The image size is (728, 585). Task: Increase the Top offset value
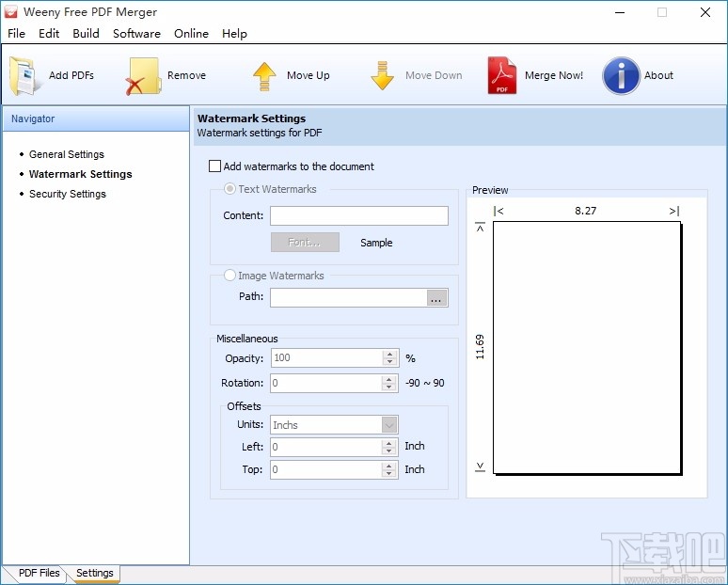(x=389, y=466)
